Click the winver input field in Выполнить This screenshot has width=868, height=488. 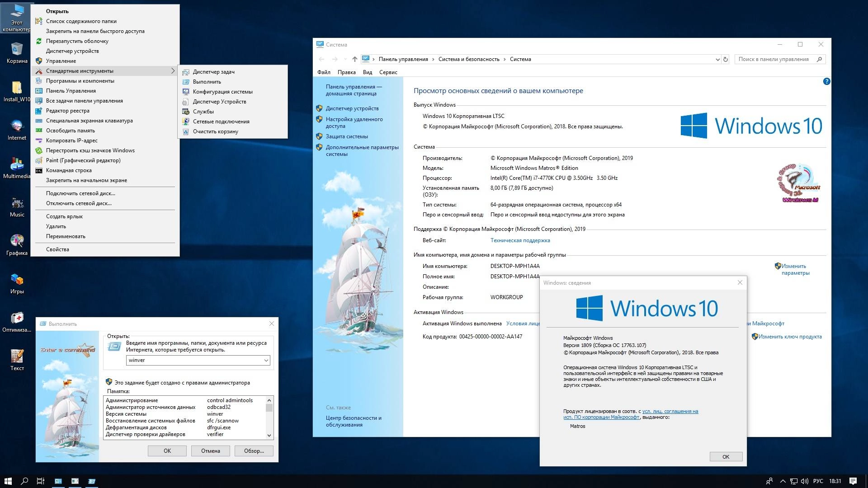(194, 360)
